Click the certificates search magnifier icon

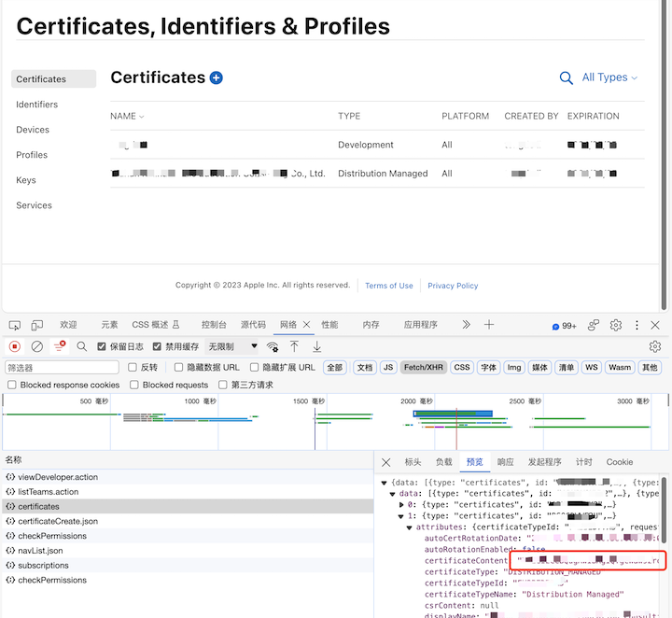pos(566,78)
